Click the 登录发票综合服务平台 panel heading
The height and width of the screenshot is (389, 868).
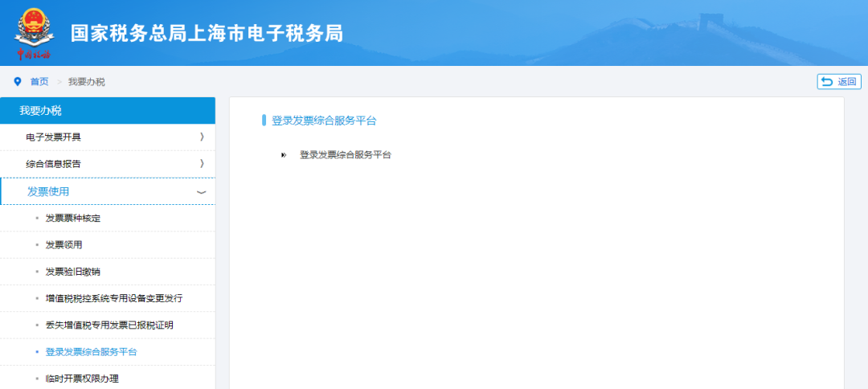(x=324, y=121)
